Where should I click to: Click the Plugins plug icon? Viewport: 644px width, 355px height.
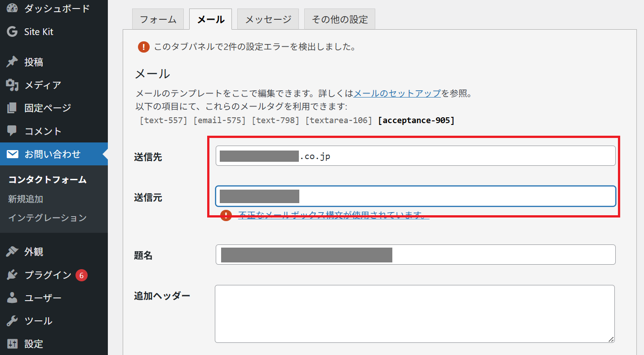tap(12, 275)
